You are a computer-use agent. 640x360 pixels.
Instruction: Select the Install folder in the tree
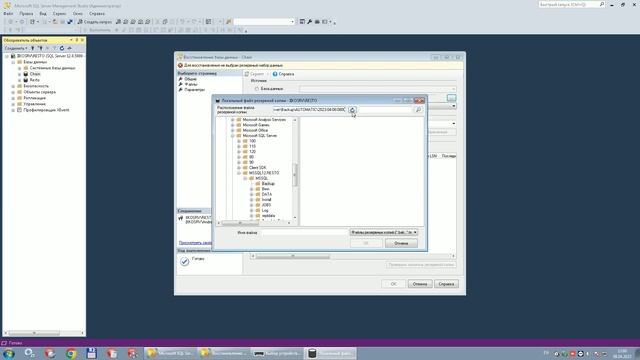coord(267,200)
